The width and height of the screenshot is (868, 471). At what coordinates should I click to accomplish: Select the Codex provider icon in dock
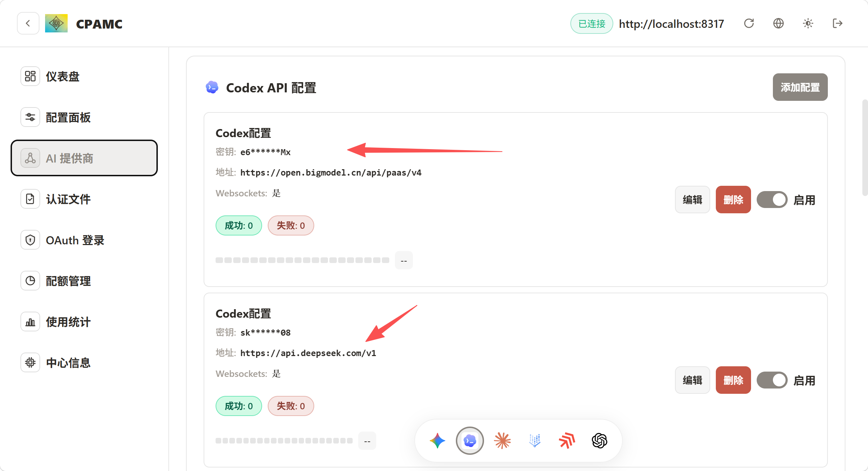pos(470,441)
